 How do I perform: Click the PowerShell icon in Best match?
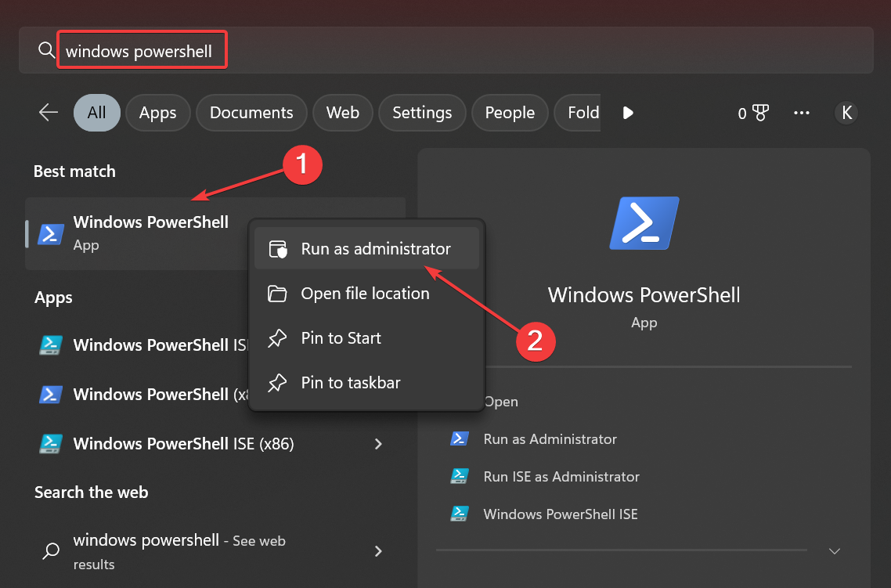coord(51,233)
